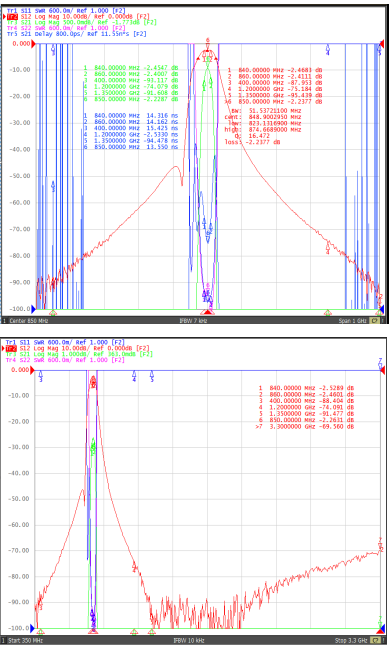The height and width of the screenshot is (648, 392).
Task: Click the red active marker triangle on upper frequency axis
Action: [x=208, y=312]
